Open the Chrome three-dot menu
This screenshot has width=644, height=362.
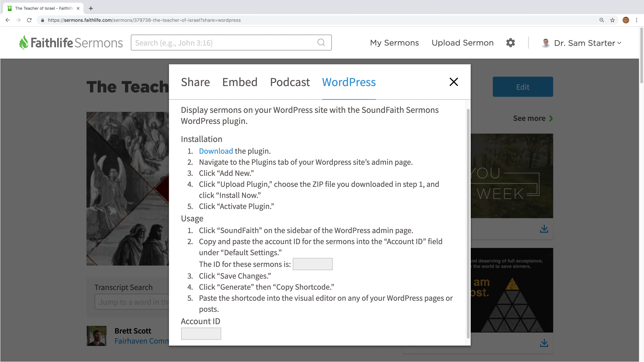pyautogui.click(x=637, y=20)
